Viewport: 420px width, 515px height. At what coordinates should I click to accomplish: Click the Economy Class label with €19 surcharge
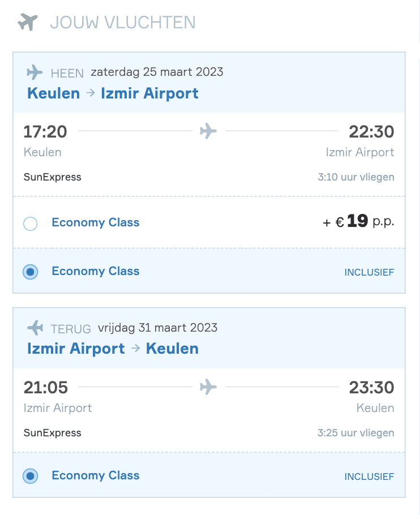pyautogui.click(x=96, y=222)
